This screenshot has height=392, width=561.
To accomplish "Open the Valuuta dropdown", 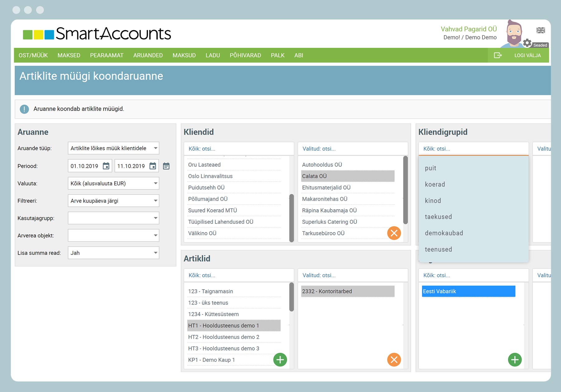I will pyautogui.click(x=113, y=183).
